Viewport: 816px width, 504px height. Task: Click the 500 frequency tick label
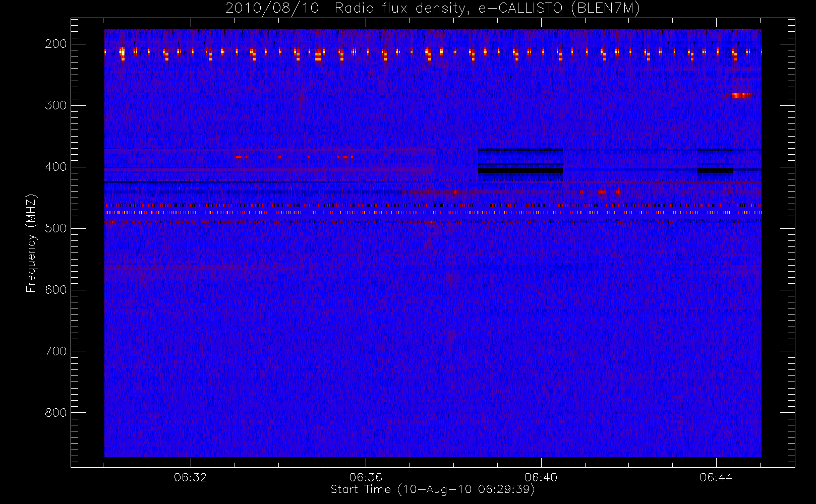point(55,228)
